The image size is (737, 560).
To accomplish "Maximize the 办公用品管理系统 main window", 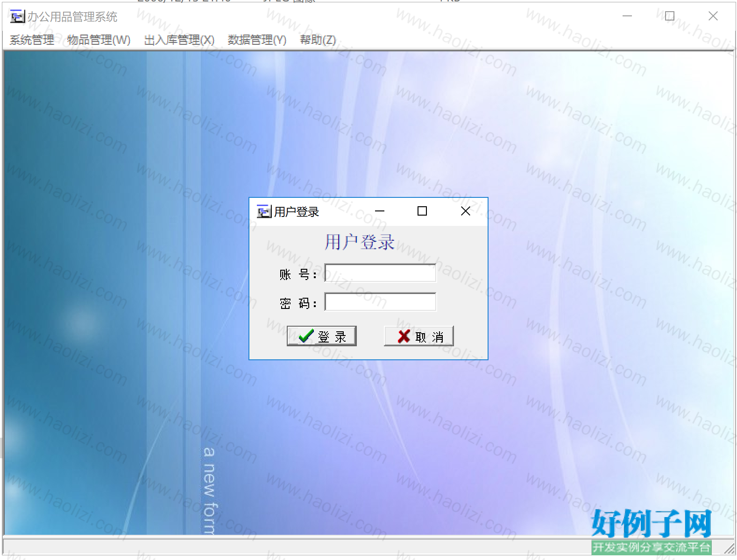I will (x=670, y=16).
